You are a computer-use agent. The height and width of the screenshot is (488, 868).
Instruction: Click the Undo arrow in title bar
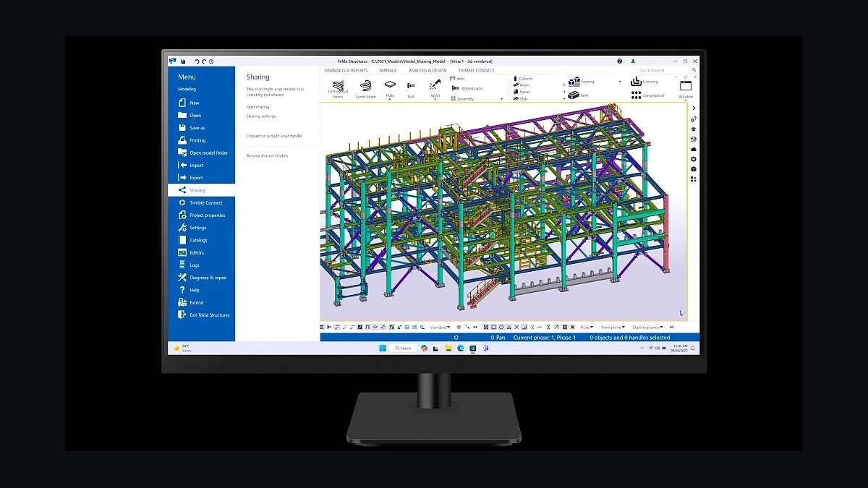(197, 61)
